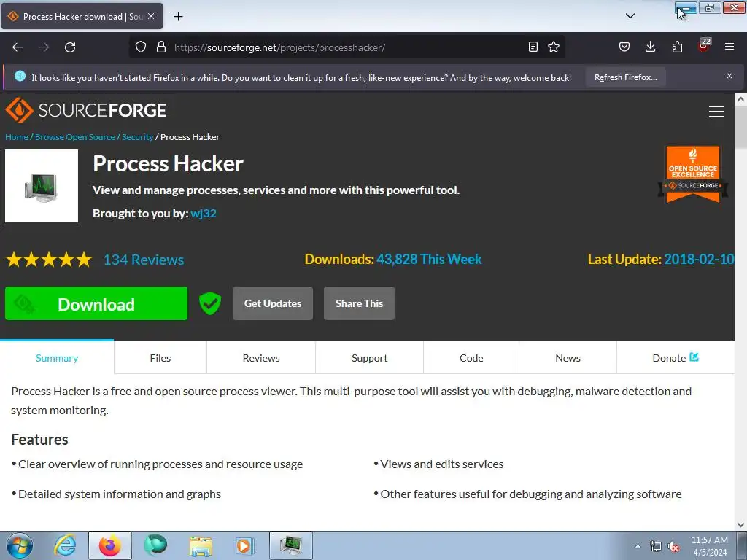This screenshot has height=560, width=747.
Task: Click the info icon in notification bar
Action: (20, 76)
